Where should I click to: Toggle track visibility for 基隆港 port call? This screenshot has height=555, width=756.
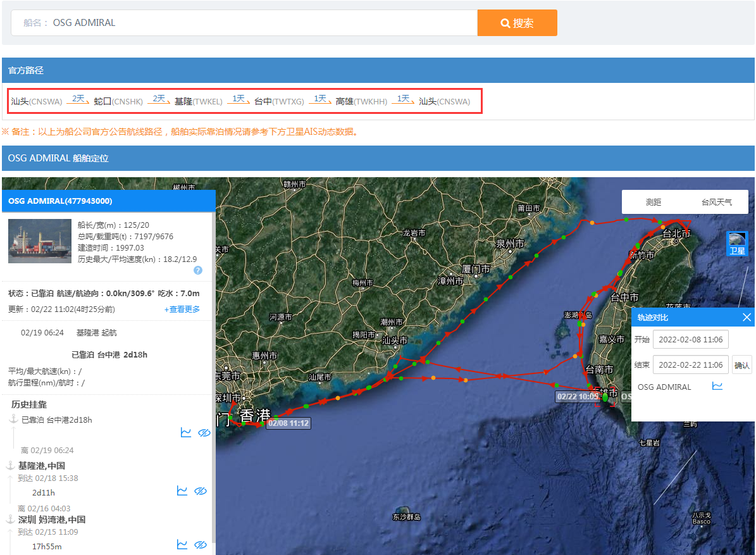[x=201, y=491]
